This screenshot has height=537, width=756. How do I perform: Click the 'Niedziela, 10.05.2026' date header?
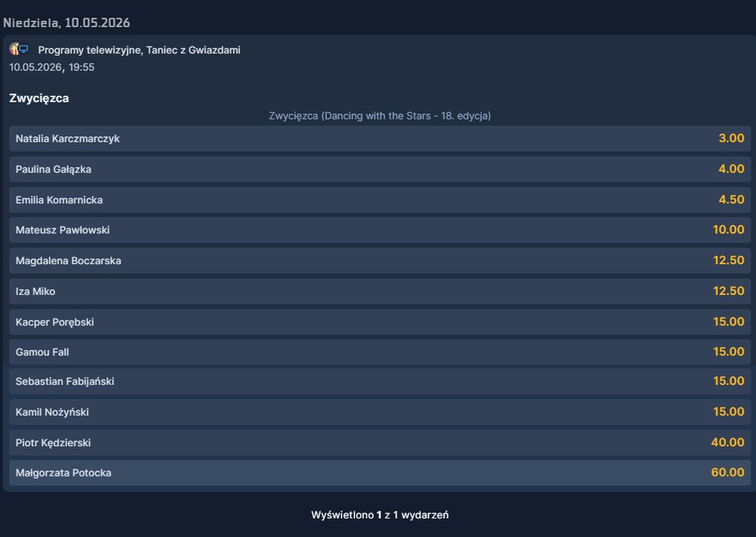point(66,23)
